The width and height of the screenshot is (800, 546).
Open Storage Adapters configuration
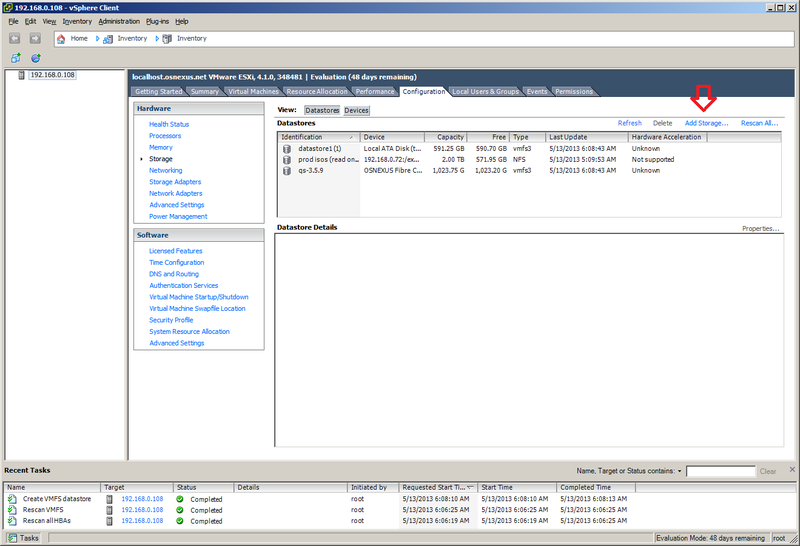[175, 182]
